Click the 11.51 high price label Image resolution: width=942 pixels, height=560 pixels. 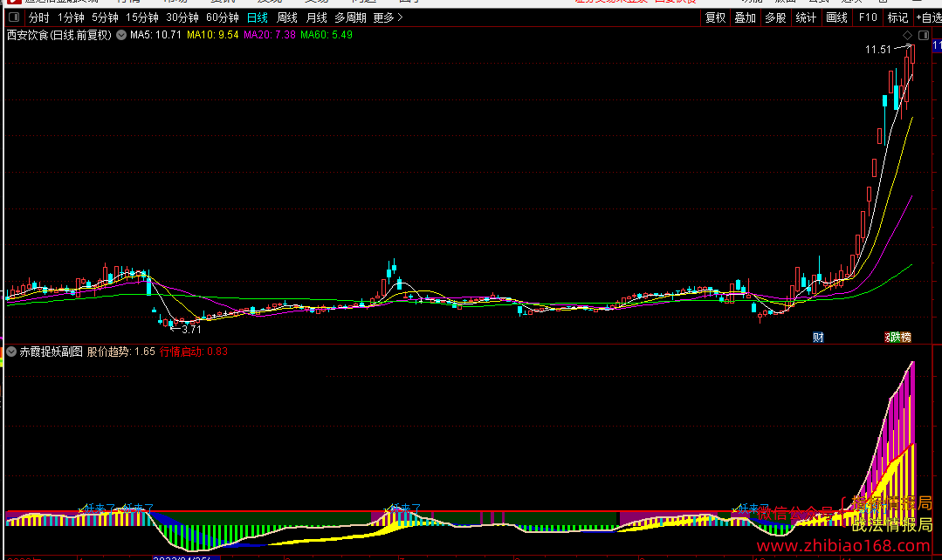877,49
